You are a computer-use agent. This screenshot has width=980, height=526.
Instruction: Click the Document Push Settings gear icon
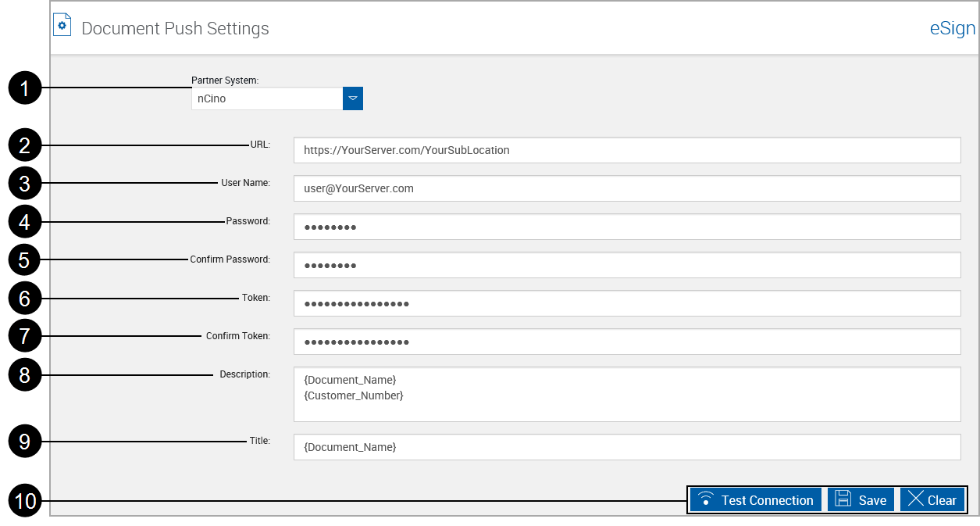click(62, 24)
